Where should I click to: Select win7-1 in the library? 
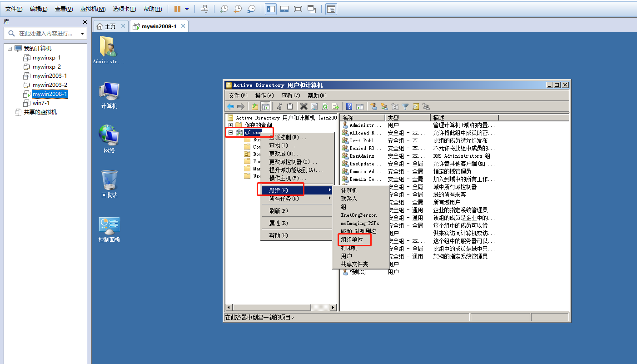[x=41, y=103]
